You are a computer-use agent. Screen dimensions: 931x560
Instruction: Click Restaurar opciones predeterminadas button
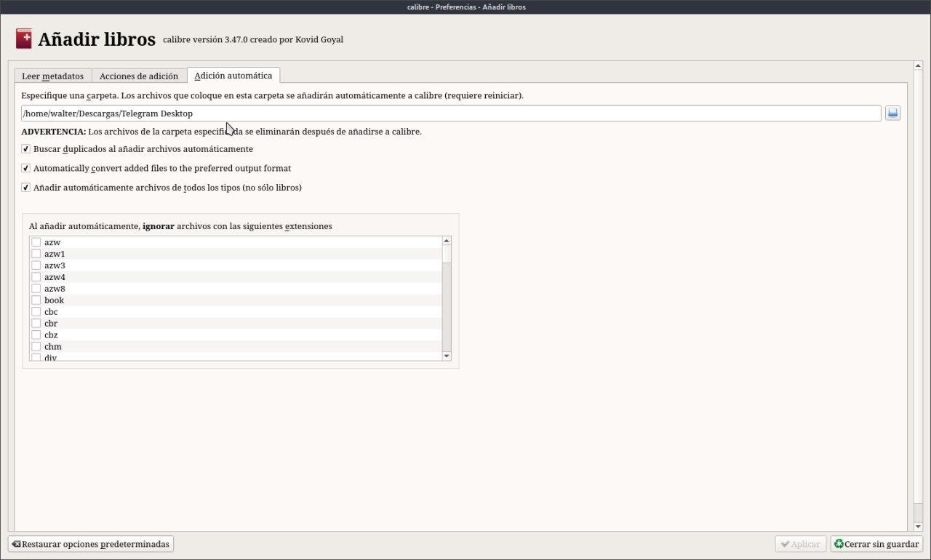coord(91,544)
